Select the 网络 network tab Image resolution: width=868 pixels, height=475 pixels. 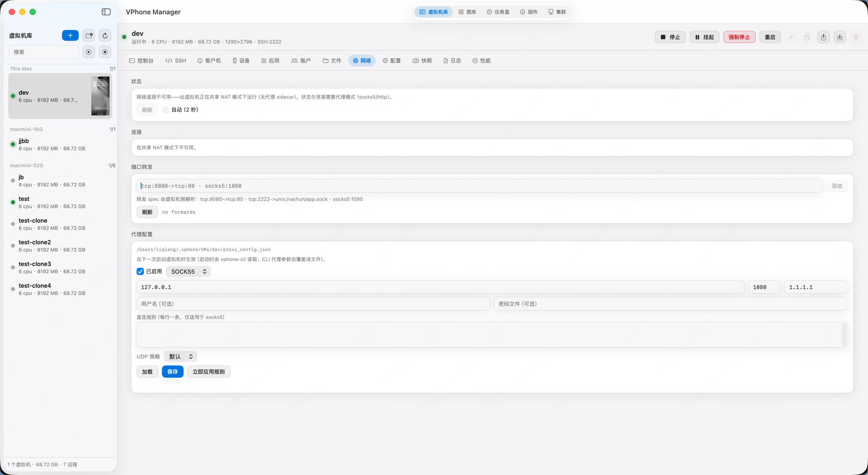click(362, 61)
